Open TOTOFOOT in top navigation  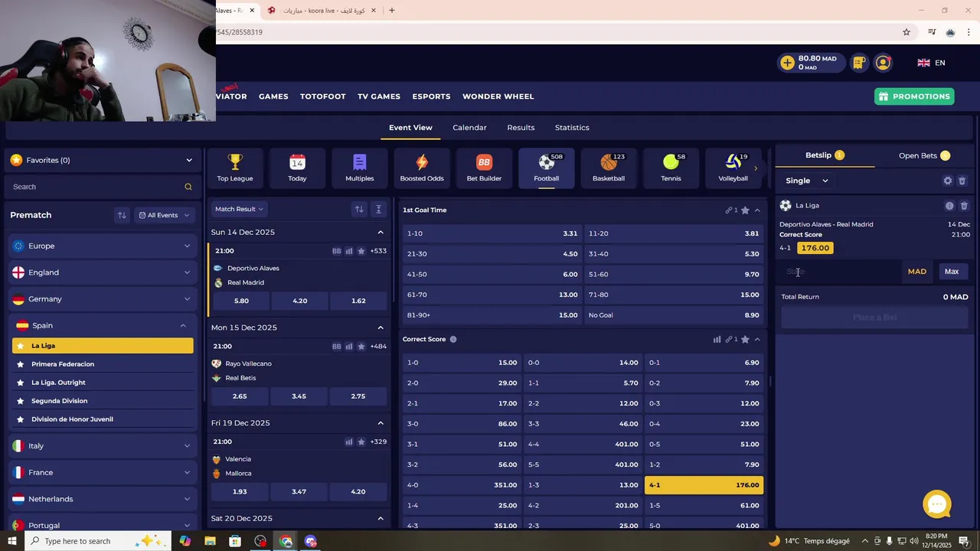tap(322, 96)
